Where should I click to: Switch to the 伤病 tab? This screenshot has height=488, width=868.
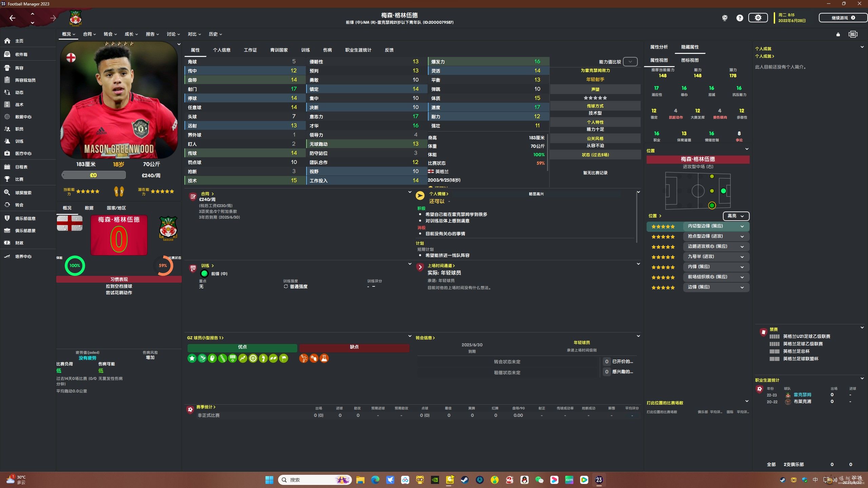(328, 50)
